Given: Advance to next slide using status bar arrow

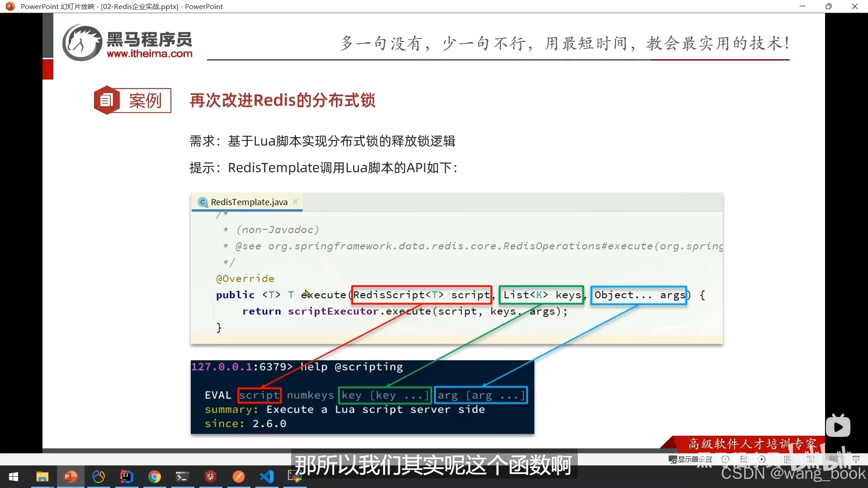Looking at the screenshot, I should click(x=762, y=459).
